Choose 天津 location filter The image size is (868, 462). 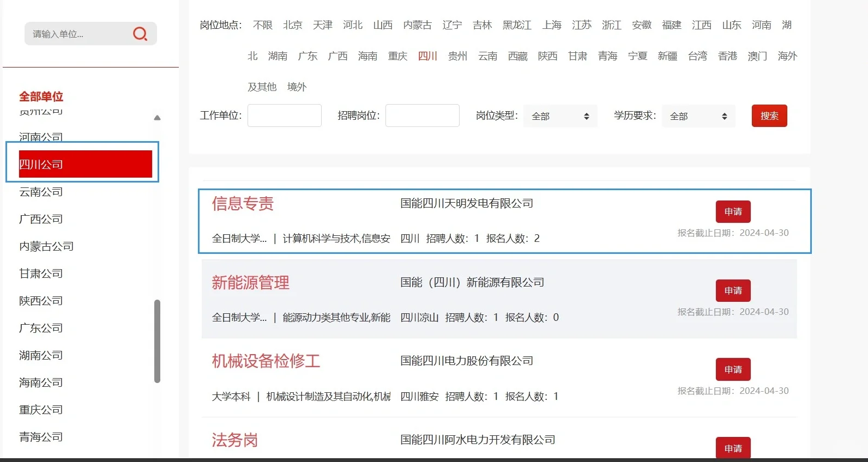pyautogui.click(x=323, y=25)
